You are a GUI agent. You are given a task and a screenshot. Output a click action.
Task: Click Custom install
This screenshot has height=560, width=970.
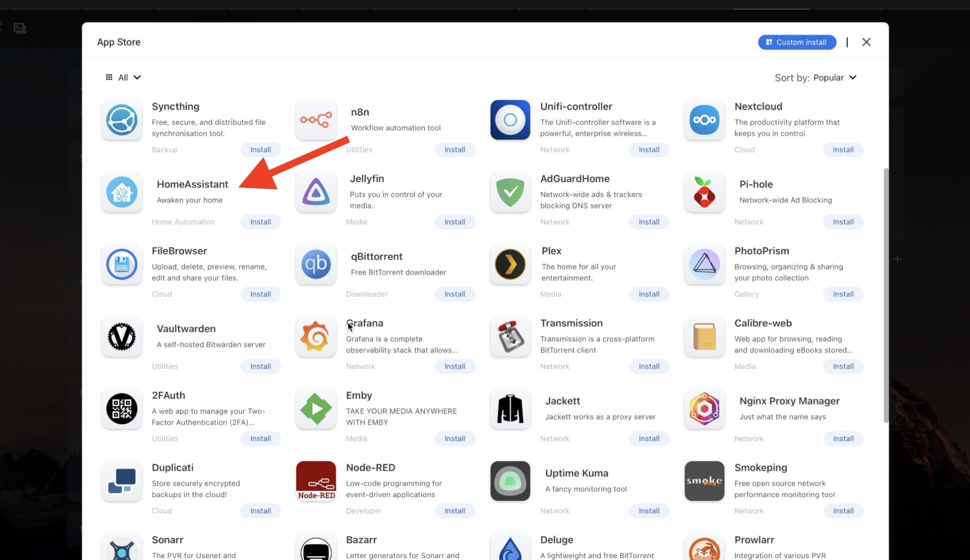797,42
